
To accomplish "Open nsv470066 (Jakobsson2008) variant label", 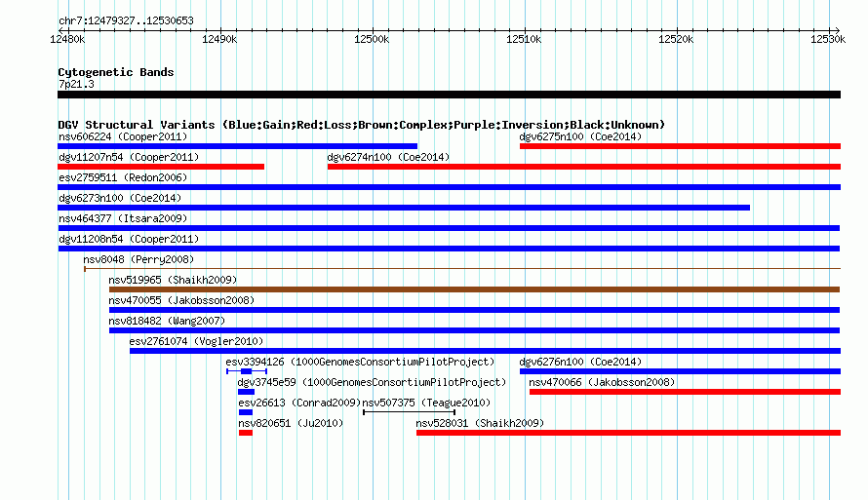I will click(602, 382).
